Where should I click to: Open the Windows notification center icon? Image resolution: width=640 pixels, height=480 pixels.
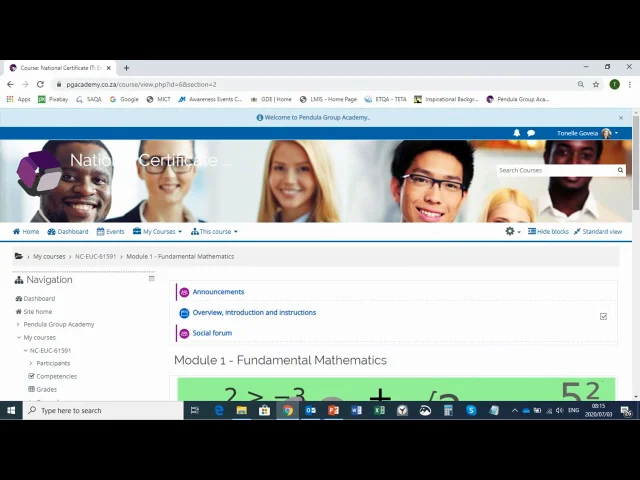tap(626, 411)
